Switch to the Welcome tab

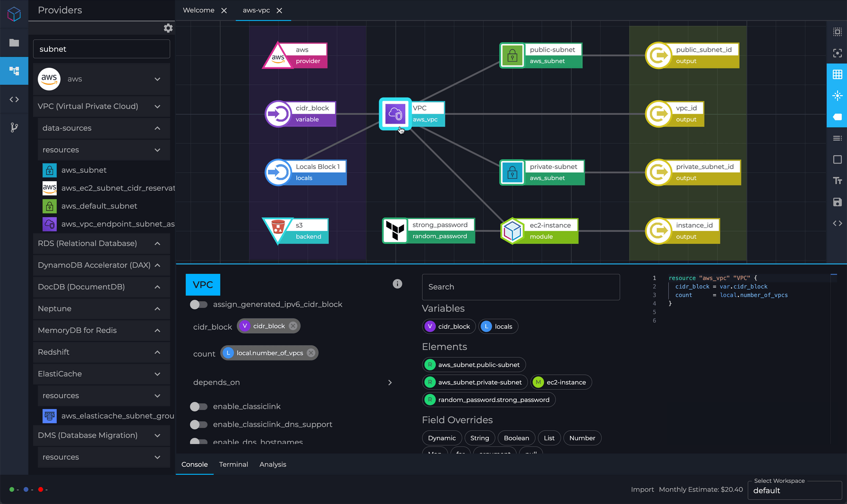click(x=199, y=10)
